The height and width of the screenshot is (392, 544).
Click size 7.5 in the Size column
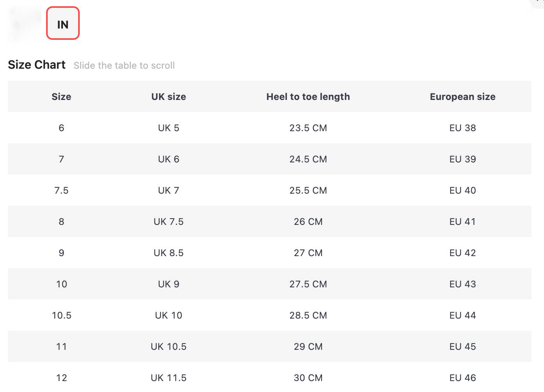click(61, 191)
